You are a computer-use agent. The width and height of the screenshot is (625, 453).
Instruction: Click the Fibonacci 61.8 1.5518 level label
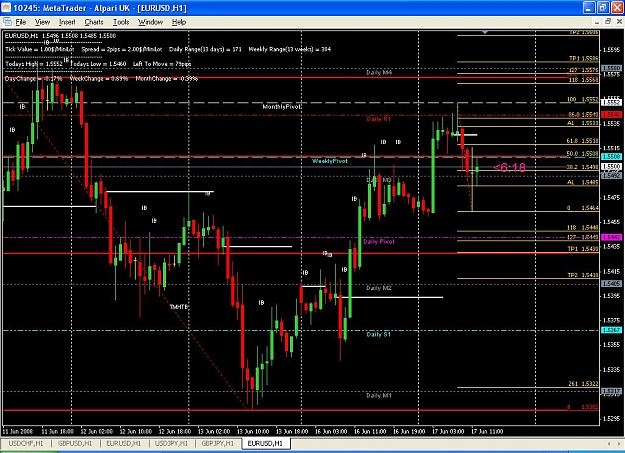click(x=582, y=141)
